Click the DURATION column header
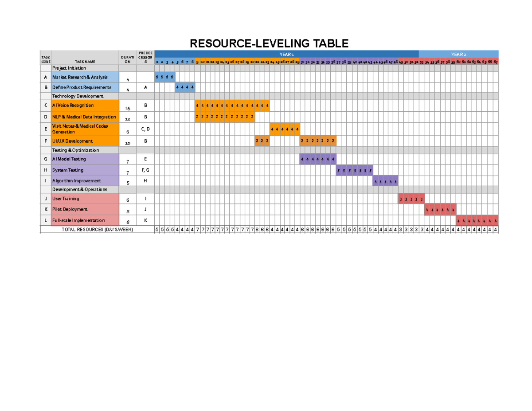The width and height of the screenshot is (532, 411). click(128, 59)
